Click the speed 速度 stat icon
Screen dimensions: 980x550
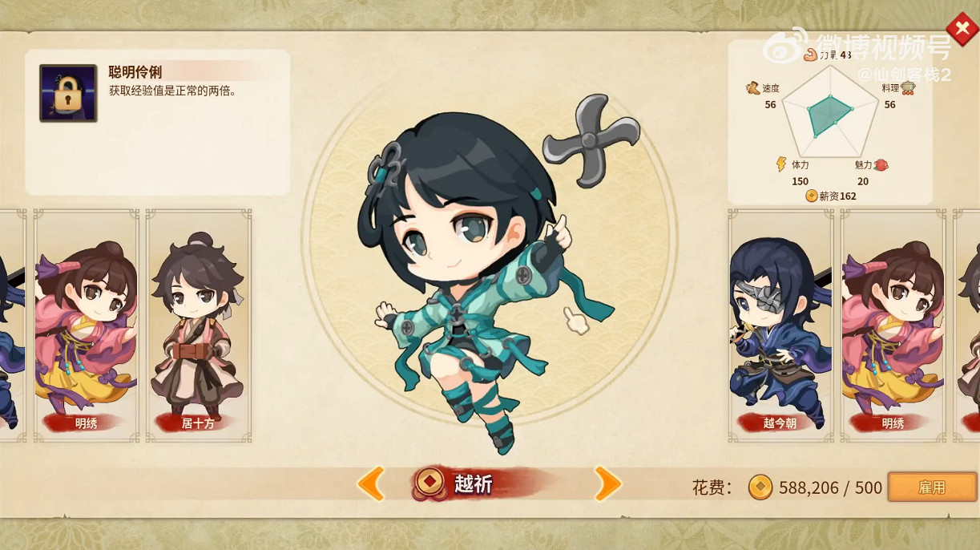752,88
